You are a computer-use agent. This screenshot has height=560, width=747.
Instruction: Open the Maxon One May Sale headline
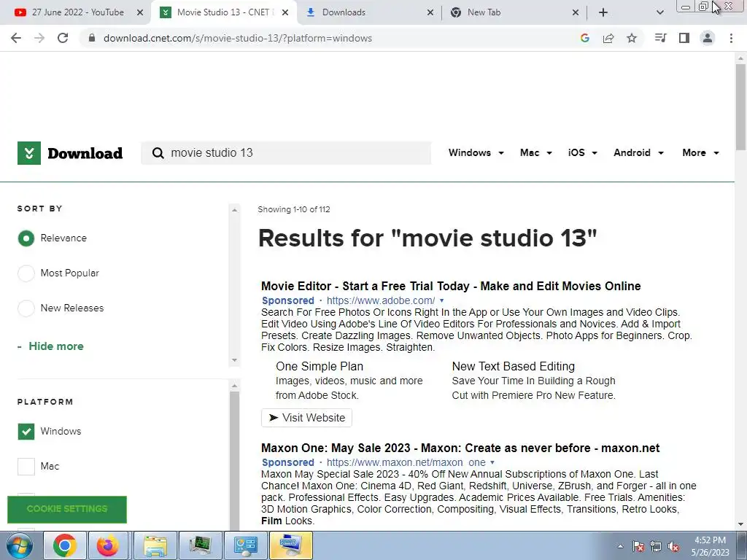(460, 448)
